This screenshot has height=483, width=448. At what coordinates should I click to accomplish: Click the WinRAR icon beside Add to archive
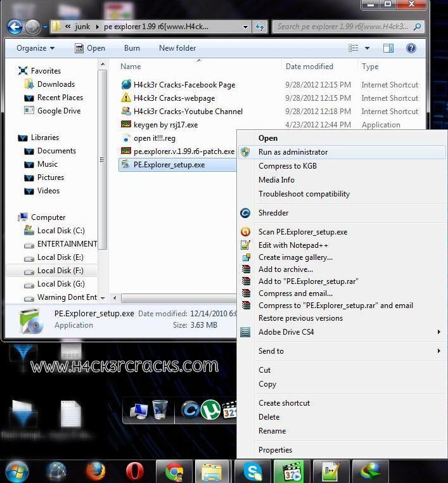pyautogui.click(x=246, y=269)
